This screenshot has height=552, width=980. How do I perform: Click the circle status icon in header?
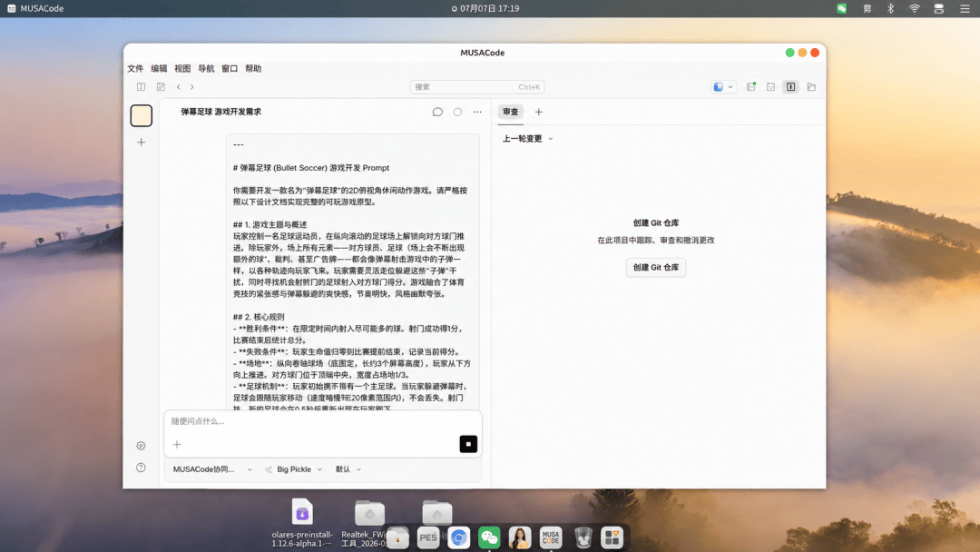457,112
